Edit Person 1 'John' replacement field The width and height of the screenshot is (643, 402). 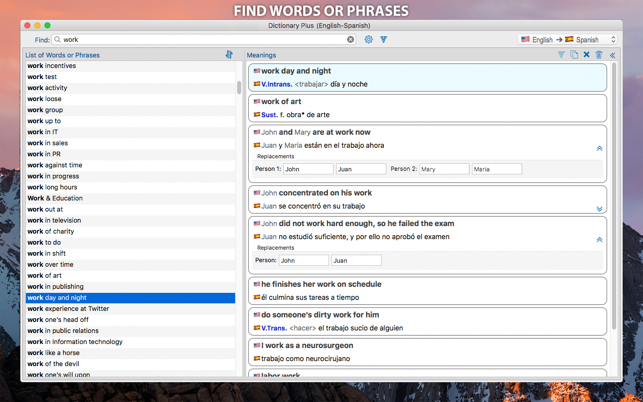[x=308, y=169]
